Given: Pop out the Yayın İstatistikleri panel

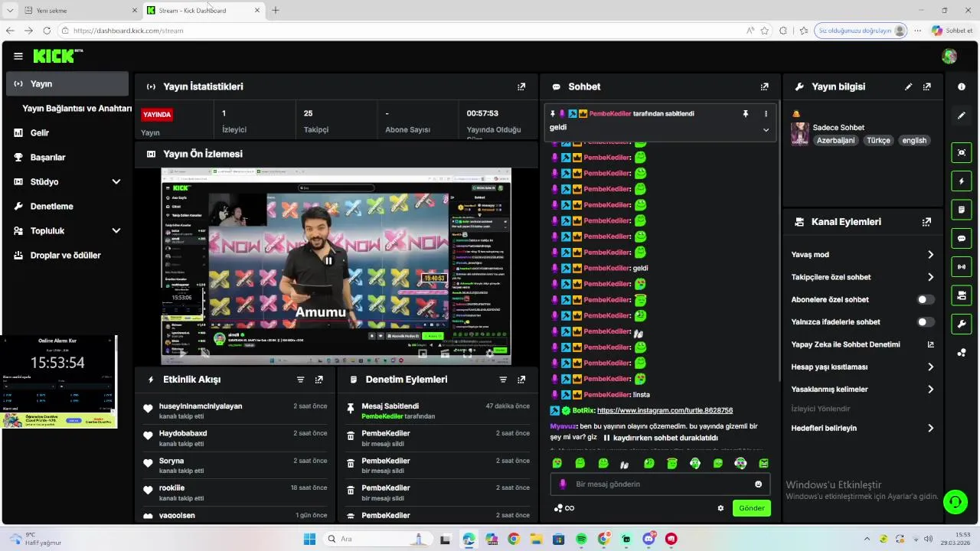Looking at the screenshot, I should click(521, 86).
